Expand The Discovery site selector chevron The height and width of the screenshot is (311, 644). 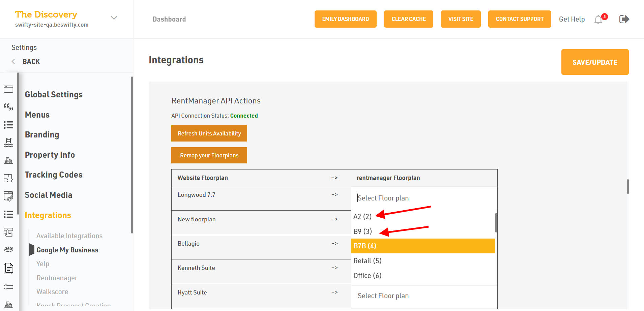[x=114, y=18]
